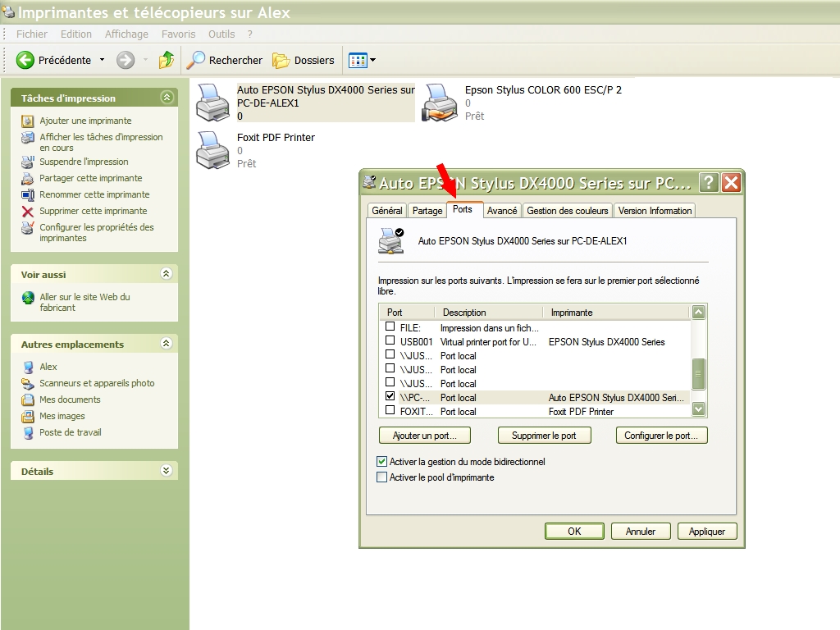This screenshot has width=840, height=630.
Task: Click the Suspendre l'impression icon
Action: coord(28,162)
